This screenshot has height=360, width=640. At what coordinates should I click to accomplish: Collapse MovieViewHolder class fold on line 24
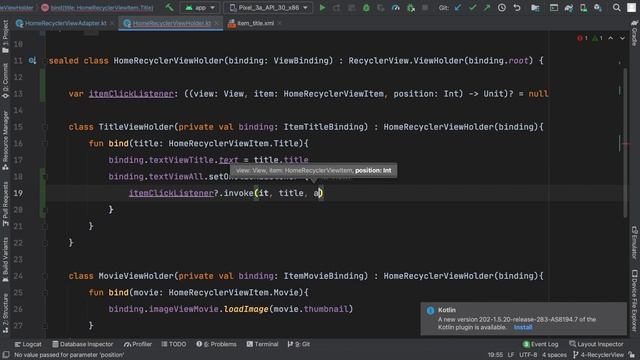45,276
